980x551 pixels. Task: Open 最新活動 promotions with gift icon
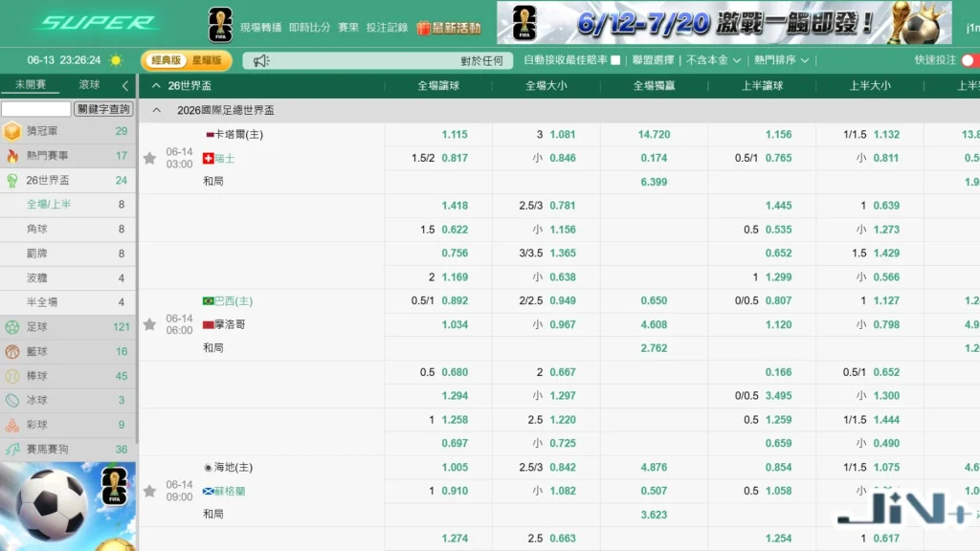tap(449, 28)
